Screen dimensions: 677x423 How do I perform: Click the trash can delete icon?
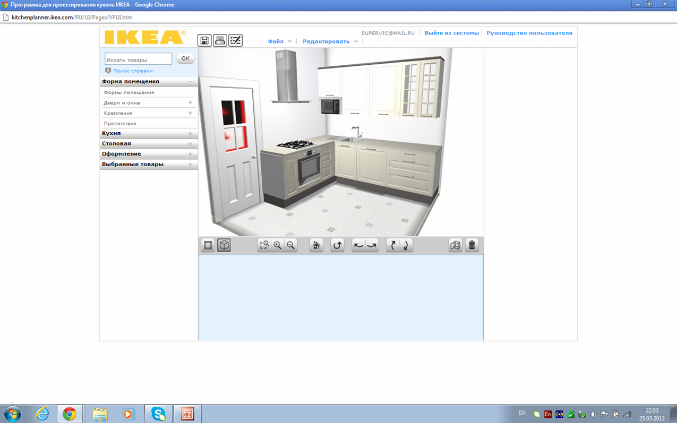[472, 245]
